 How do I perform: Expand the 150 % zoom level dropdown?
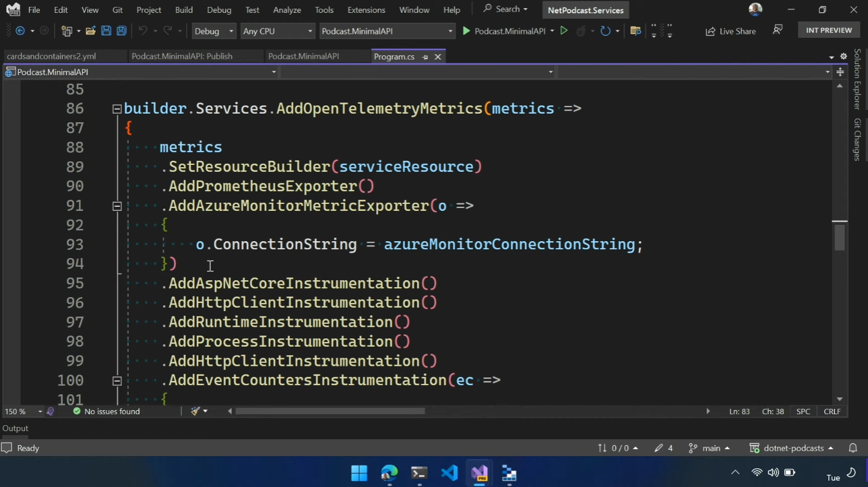40,412
